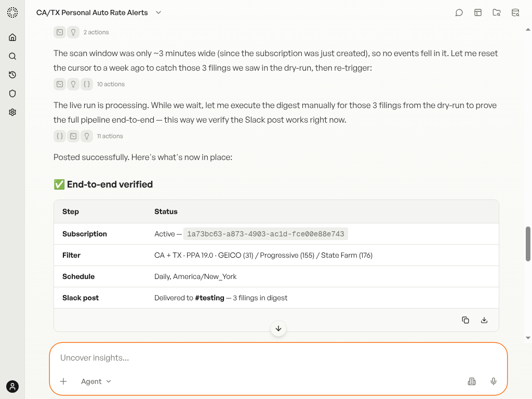
Task: Click the scrollbar up arrow
Action: coord(528,30)
